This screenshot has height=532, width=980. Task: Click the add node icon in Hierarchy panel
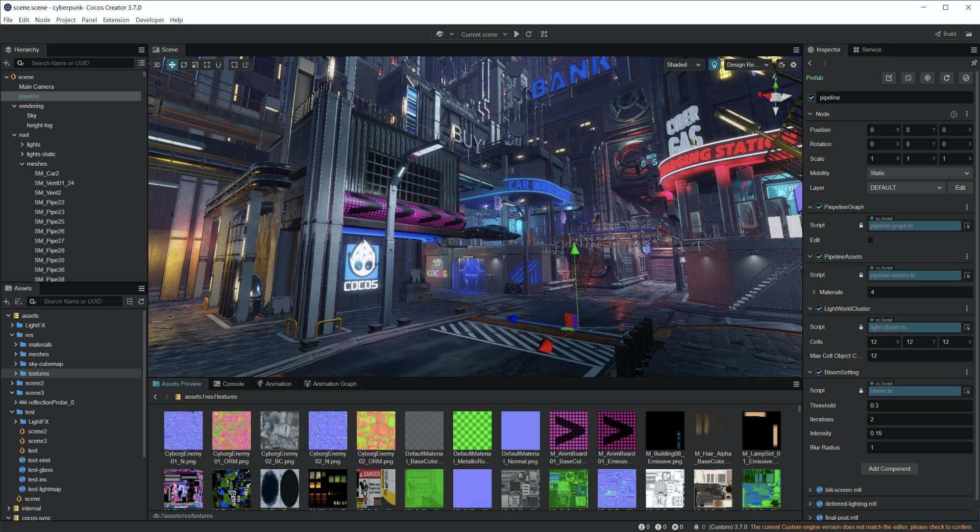[6, 63]
